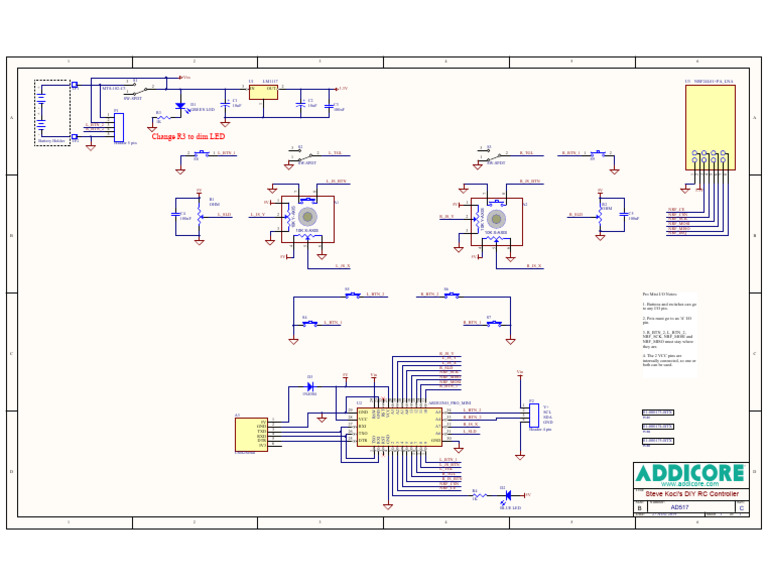Select the P1 five-pin header
The width and height of the screenshot is (768, 586).
coord(119,127)
